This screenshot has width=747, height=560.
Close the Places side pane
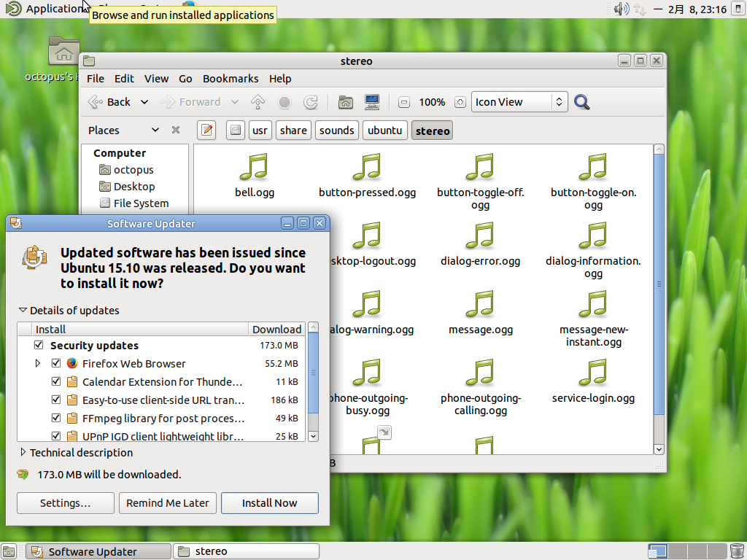coord(176,130)
